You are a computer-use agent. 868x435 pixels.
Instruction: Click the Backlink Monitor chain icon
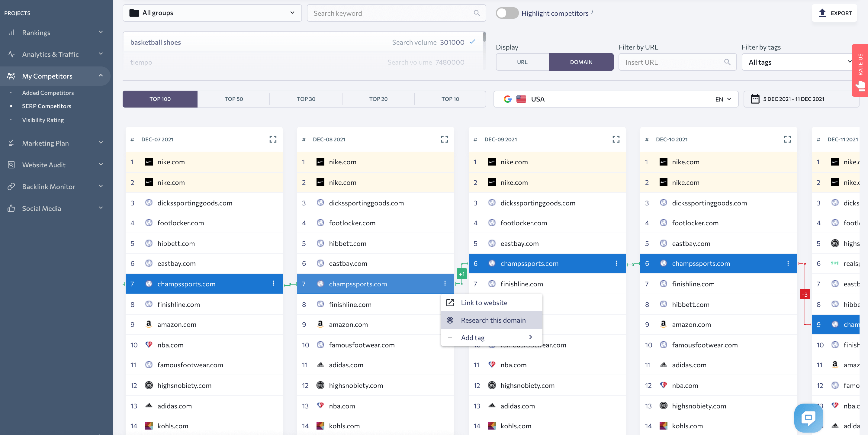(11, 186)
